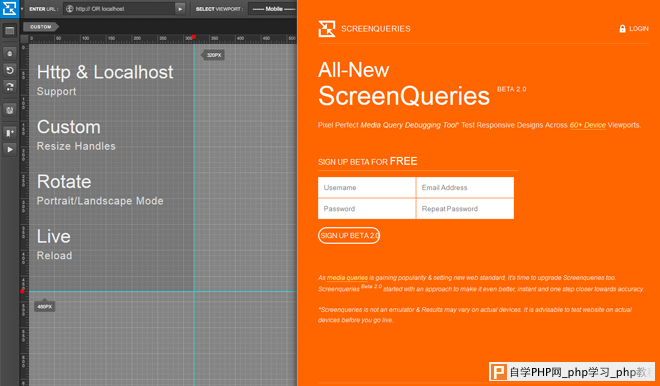The image size is (660, 386).
Task: Click the SCREENQUERIES brand name
Action: (x=375, y=29)
